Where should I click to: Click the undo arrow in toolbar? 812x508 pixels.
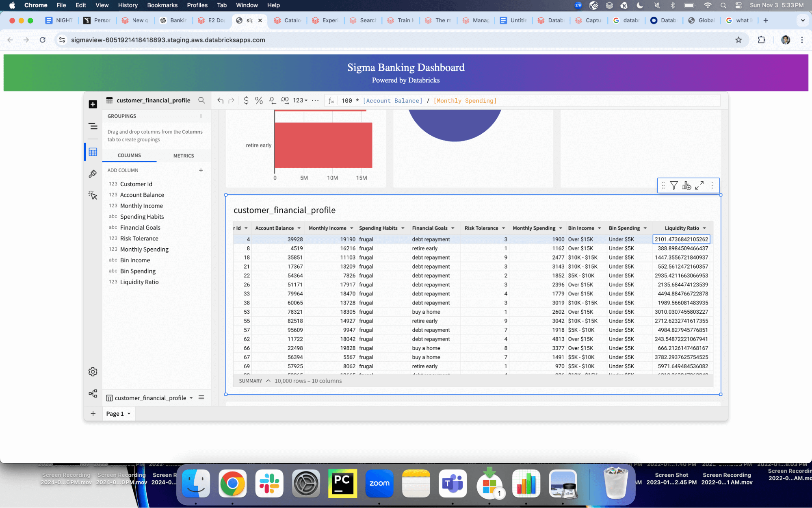(x=220, y=100)
